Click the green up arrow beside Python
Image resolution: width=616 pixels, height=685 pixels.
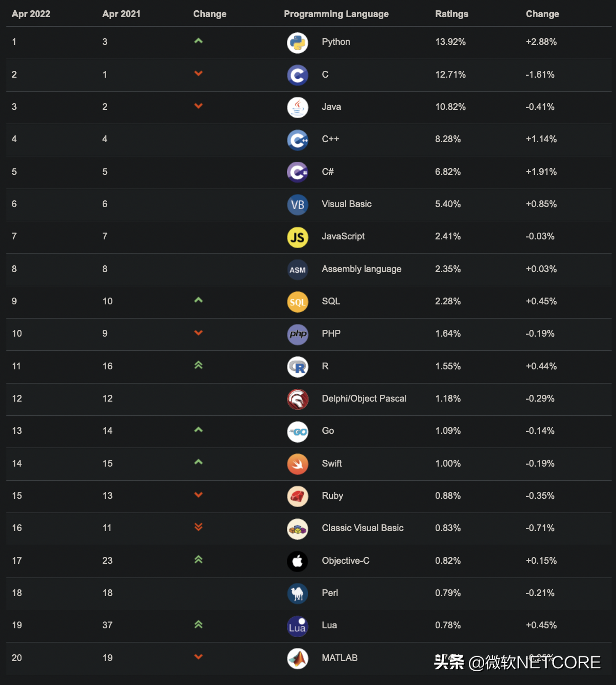(198, 41)
